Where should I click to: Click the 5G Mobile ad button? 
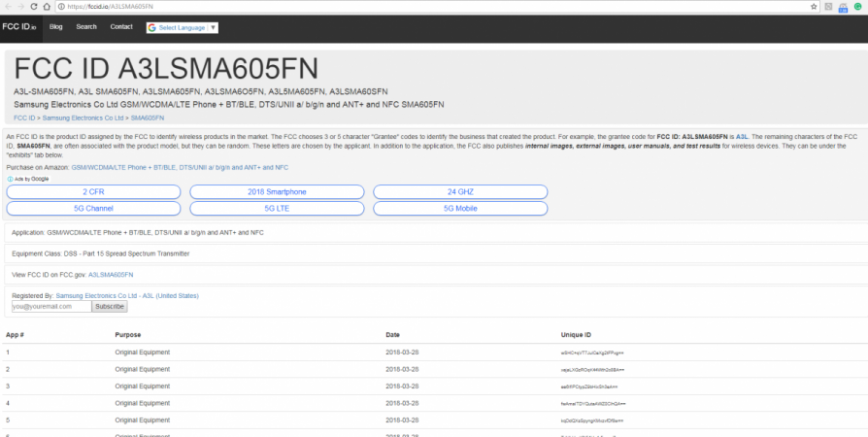click(x=460, y=208)
